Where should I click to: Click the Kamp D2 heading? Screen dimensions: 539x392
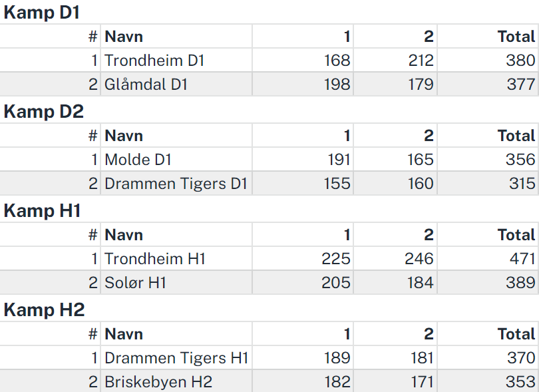coord(44,112)
